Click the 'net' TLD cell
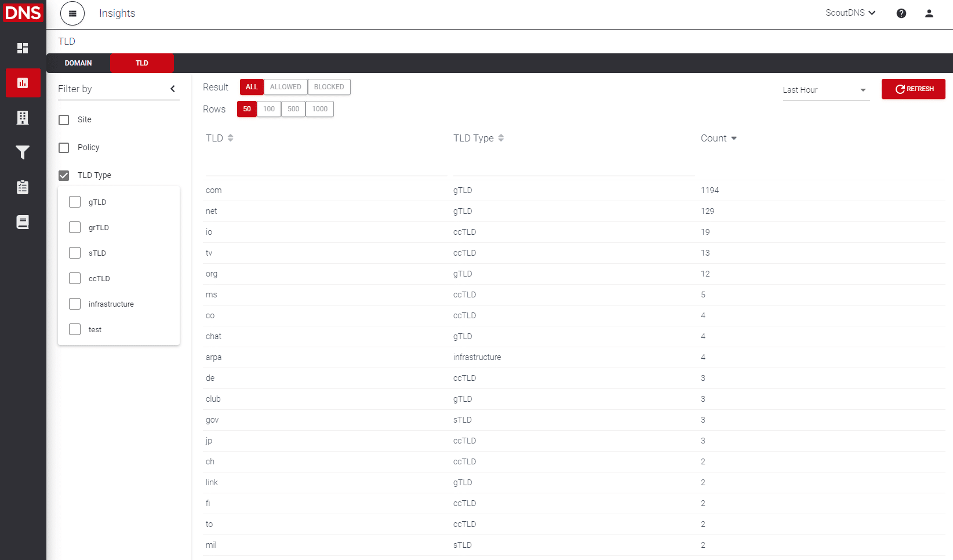The width and height of the screenshot is (953, 560). (x=211, y=212)
